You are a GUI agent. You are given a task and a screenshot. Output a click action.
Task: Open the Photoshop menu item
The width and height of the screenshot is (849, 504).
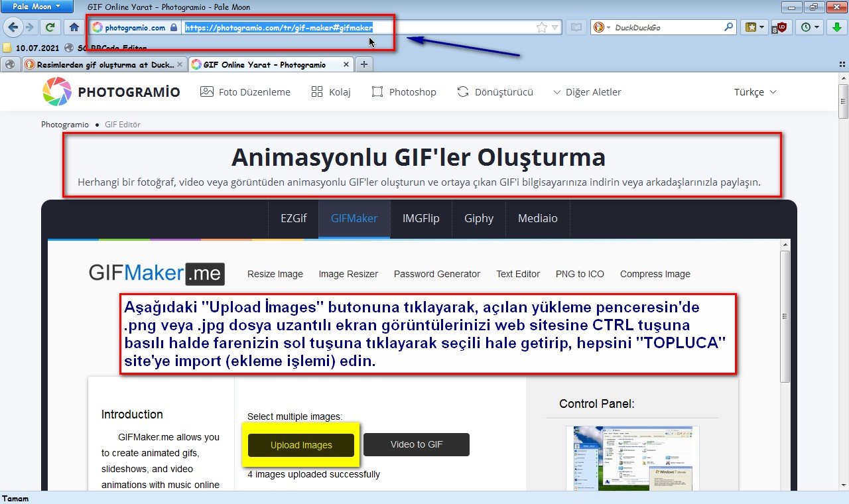[404, 92]
